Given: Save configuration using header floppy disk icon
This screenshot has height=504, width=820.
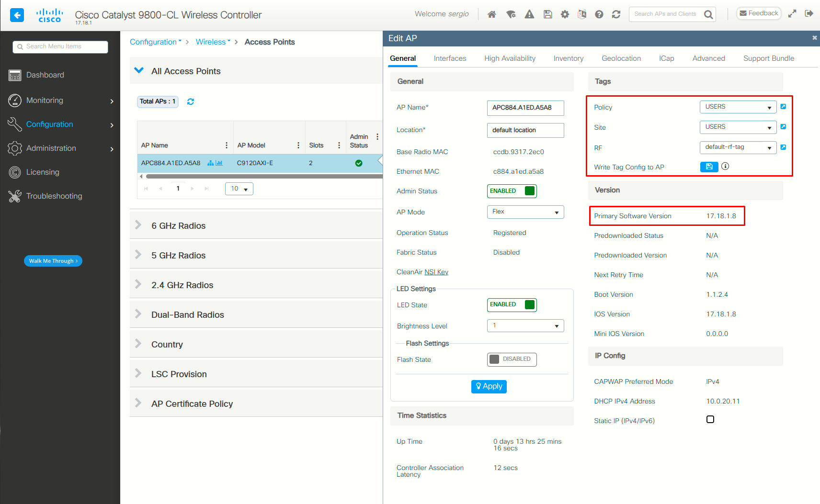Looking at the screenshot, I should (x=548, y=14).
